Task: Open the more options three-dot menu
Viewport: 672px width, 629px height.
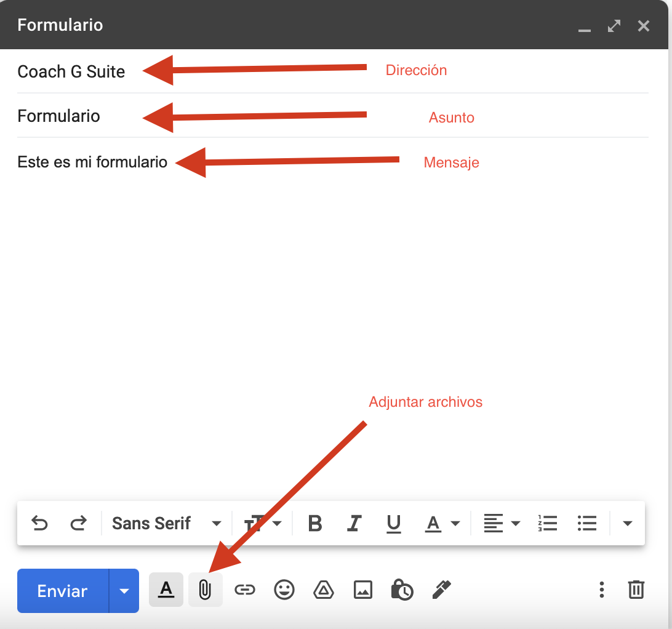Action: [602, 590]
